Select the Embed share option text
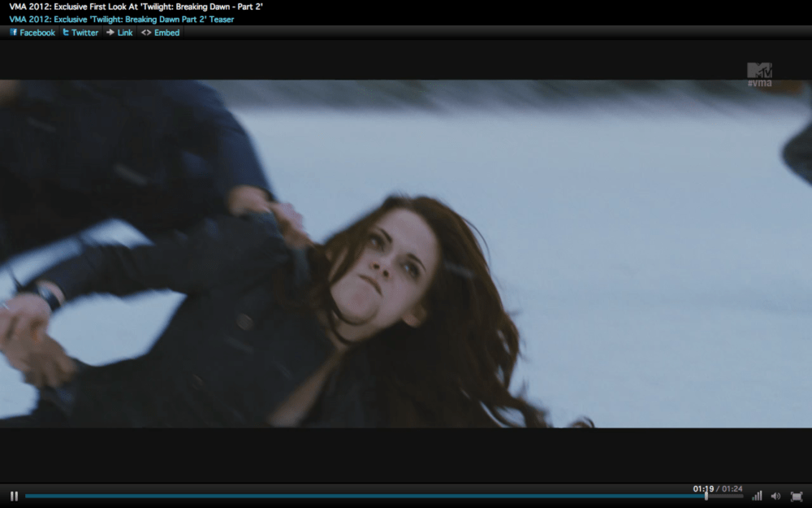The image size is (812, 508). (166, 33)
